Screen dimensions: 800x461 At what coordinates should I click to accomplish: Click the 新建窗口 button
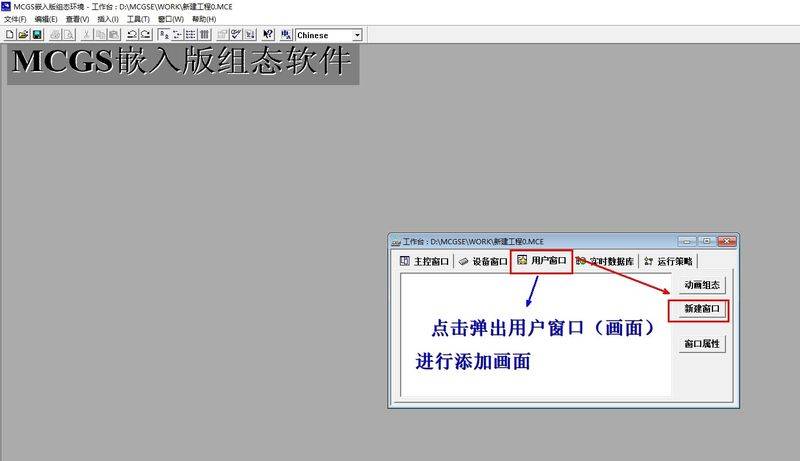[x=702, y=309]
